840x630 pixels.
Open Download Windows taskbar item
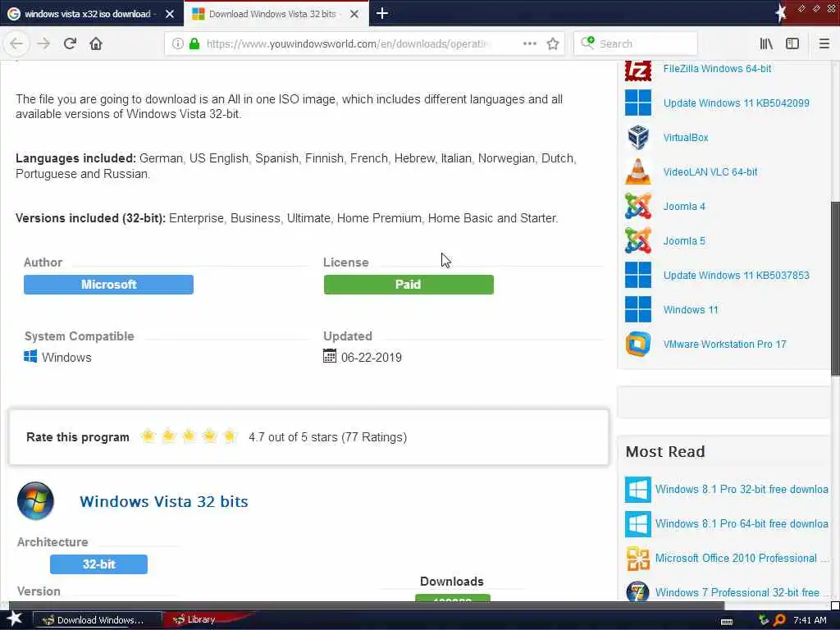[x=98, y=620]
